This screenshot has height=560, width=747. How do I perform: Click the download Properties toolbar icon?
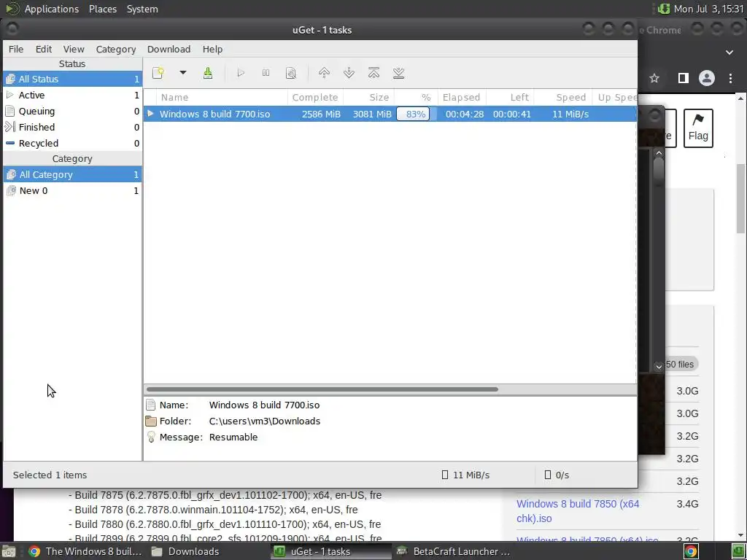[x=290, y=73]
